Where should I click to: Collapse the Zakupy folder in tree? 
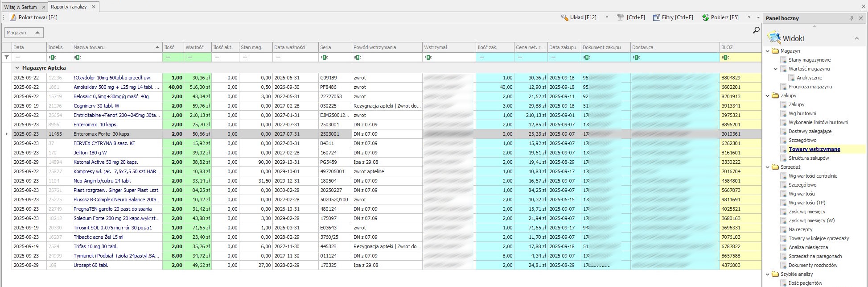point(768,96)
